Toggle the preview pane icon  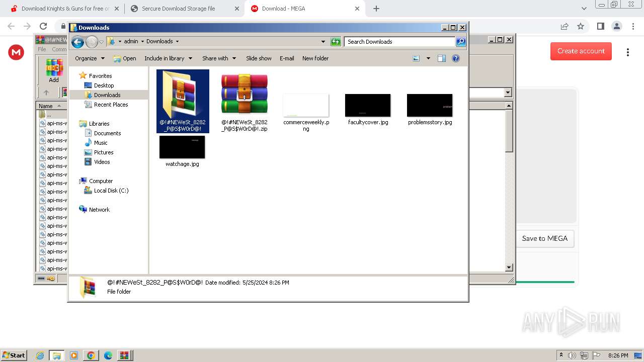click(x=442, y=58)
